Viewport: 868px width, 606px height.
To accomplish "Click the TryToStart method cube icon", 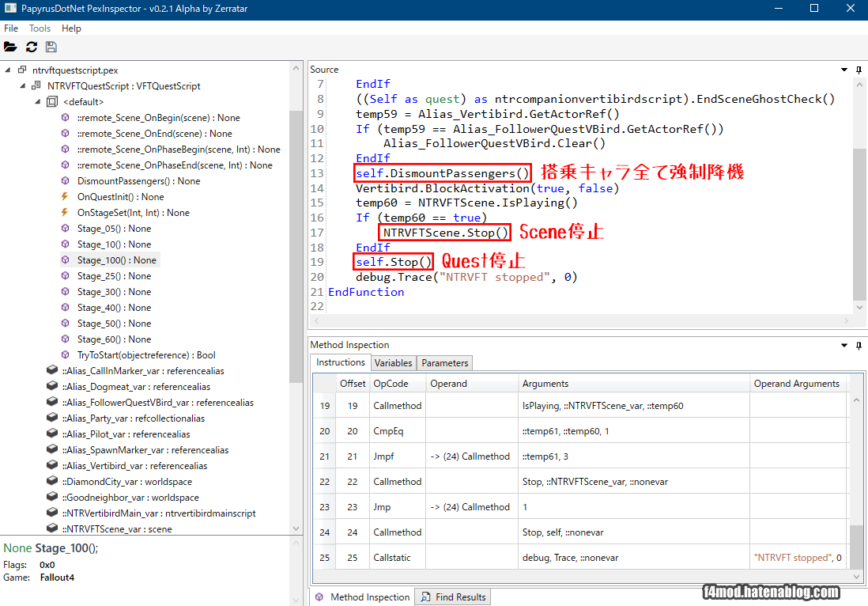I will pos(66,354).
